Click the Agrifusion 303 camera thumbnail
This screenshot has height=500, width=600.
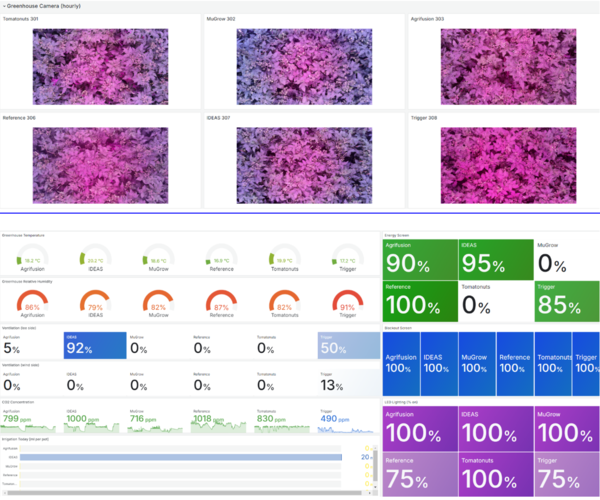click(x=506, y=65)
